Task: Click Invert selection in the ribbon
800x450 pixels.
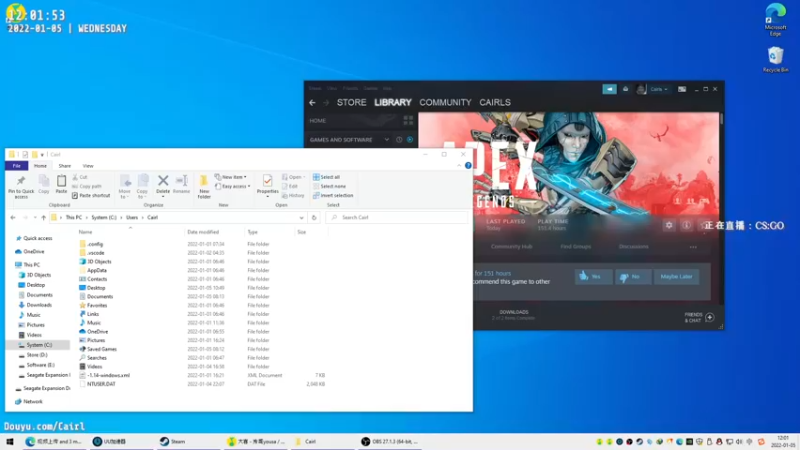Action: click(x=333, y=195)
